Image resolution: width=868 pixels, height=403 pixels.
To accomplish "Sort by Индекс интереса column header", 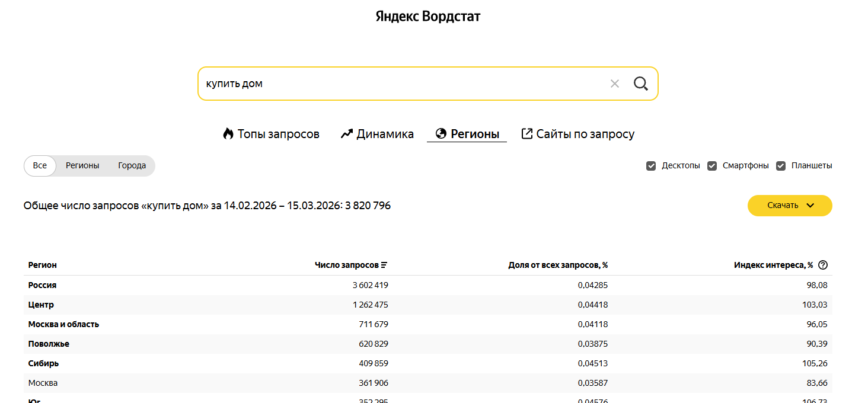I will click(x=774, y=266).
